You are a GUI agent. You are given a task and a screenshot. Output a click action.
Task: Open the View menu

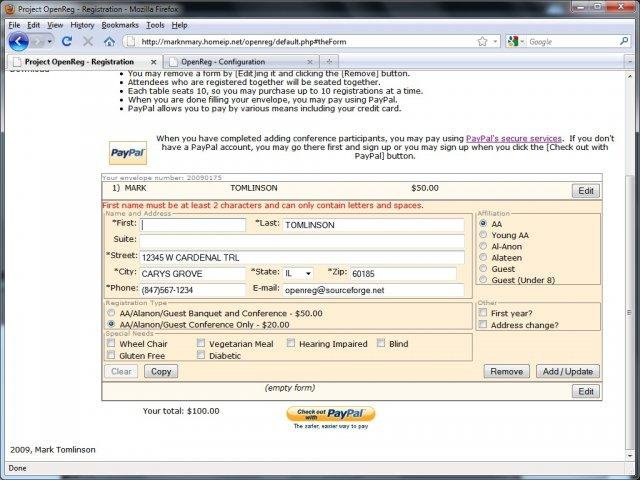tap(55, 25)
